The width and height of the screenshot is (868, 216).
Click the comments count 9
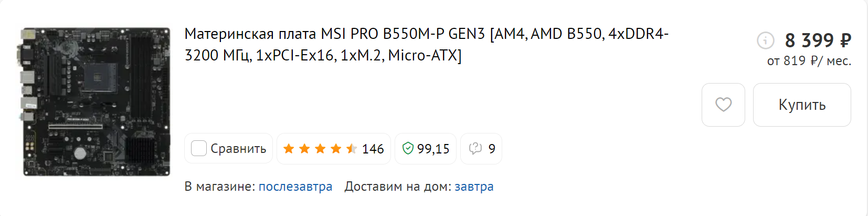(x=492, y=149)
